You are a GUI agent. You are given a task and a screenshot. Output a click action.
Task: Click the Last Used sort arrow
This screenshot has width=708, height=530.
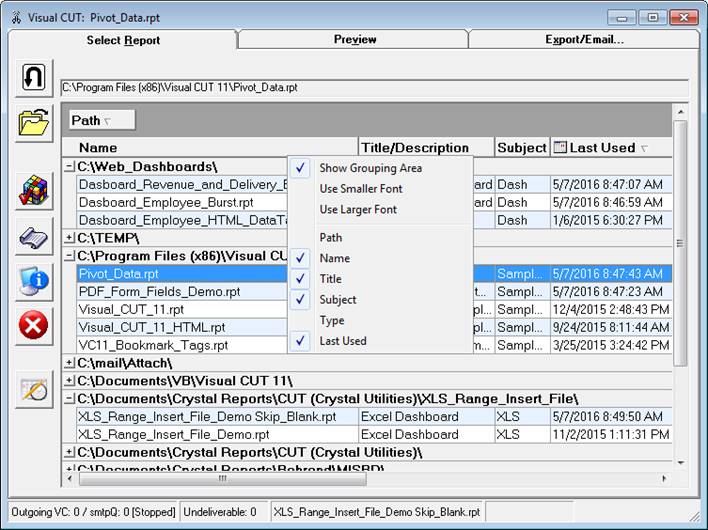(644, 148)
